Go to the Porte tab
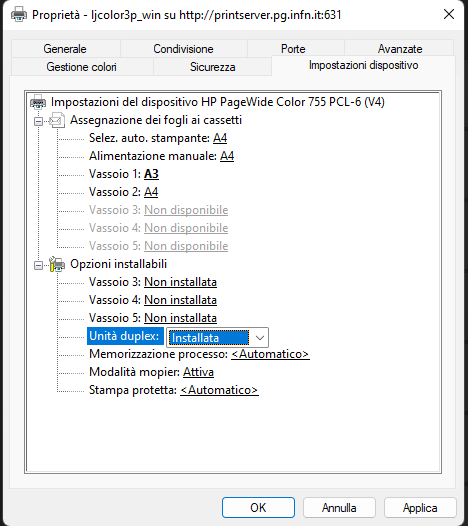 click(x=293, y=49)
